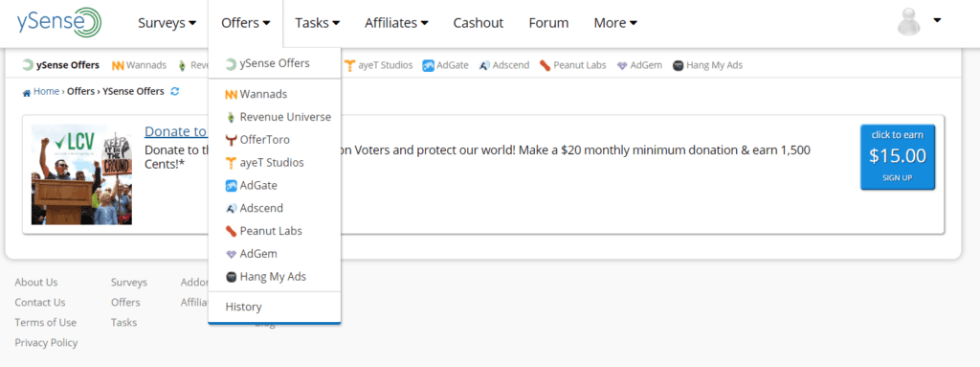Viewport: 980px width, 367px height.
Task: Click Hang My Ads icon in dropdown
Action: pos(232,277)
